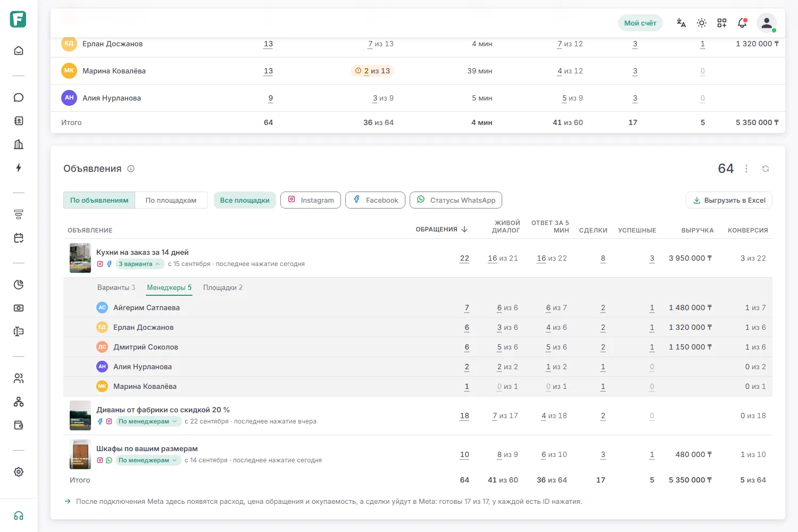Open thumbnail of Кухни на заказ ad
This screenshot has width=798, height=532.
pyautogui.click(x=80, y=258)
